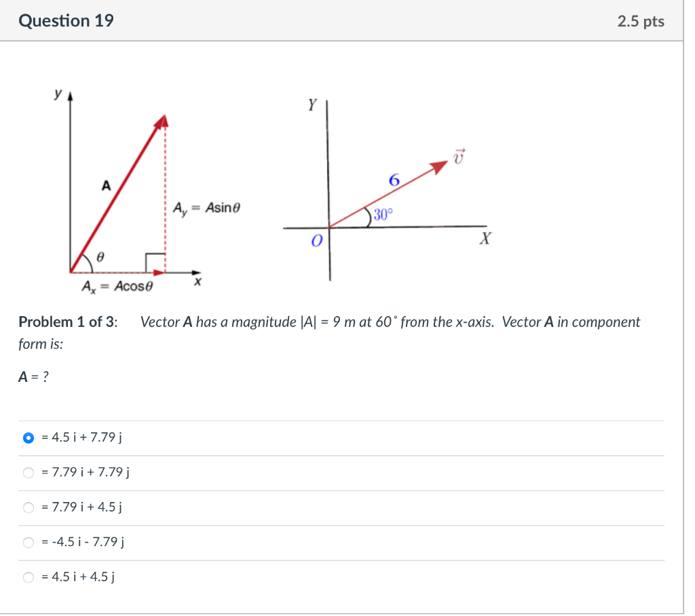Image resolution: width=695 pixels, height=616 pixels.
Task: Select the -4.5 i - 7.79 j radio button
Action: (29, 543)
